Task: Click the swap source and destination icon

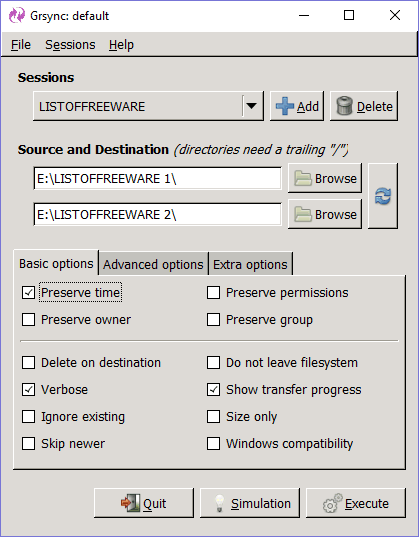Action: (383, 196)
